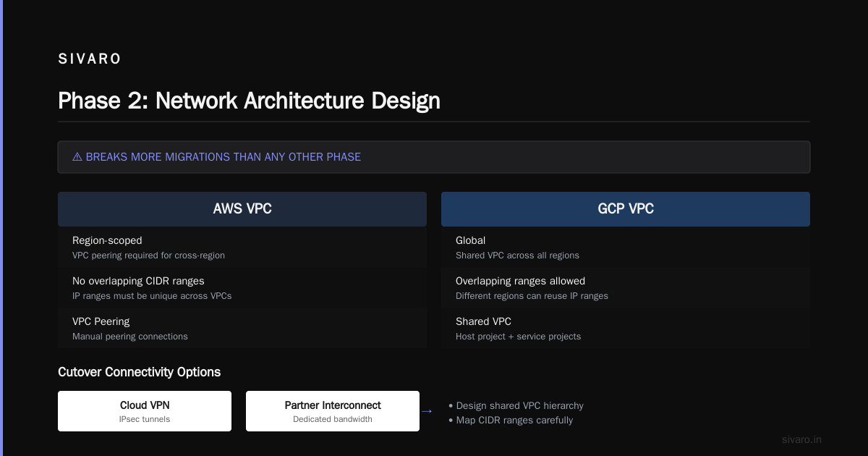Click 'VPC peering required for cross-region' text
The width and height of the screenshot is (868, 456).
click(148, 256)
